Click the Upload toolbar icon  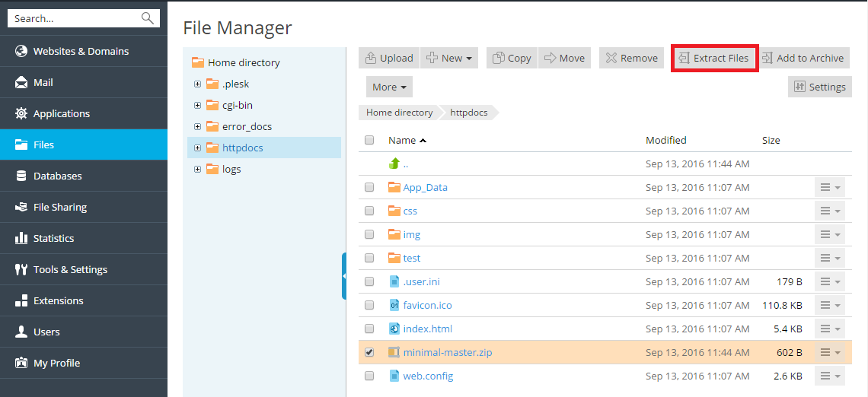click(x=371, y=59)
